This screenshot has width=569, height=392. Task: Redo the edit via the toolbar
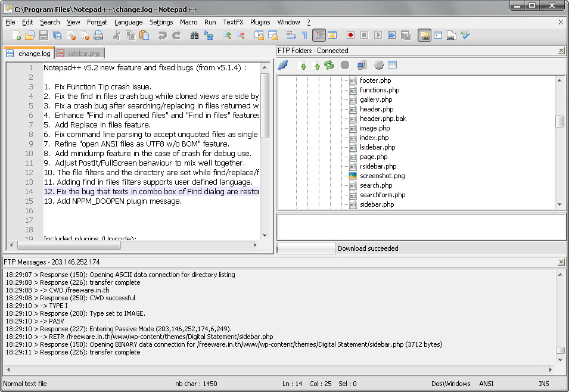point(176,35)
